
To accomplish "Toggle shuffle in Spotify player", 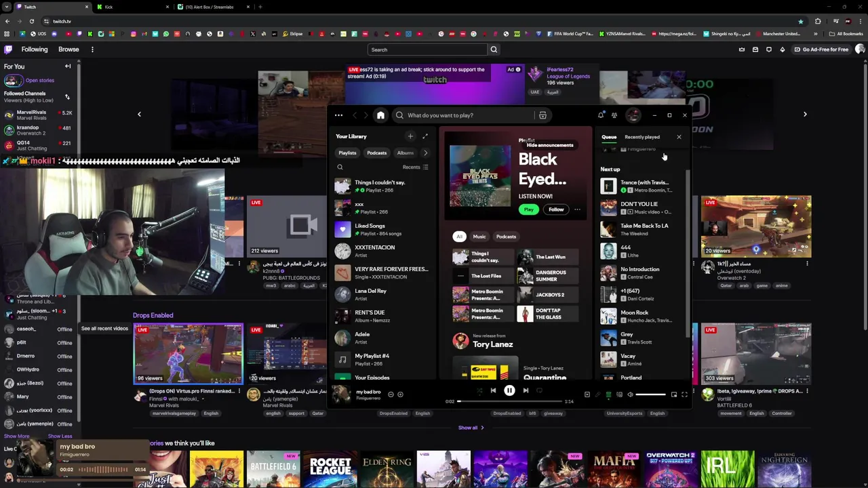I will point(480,390).
